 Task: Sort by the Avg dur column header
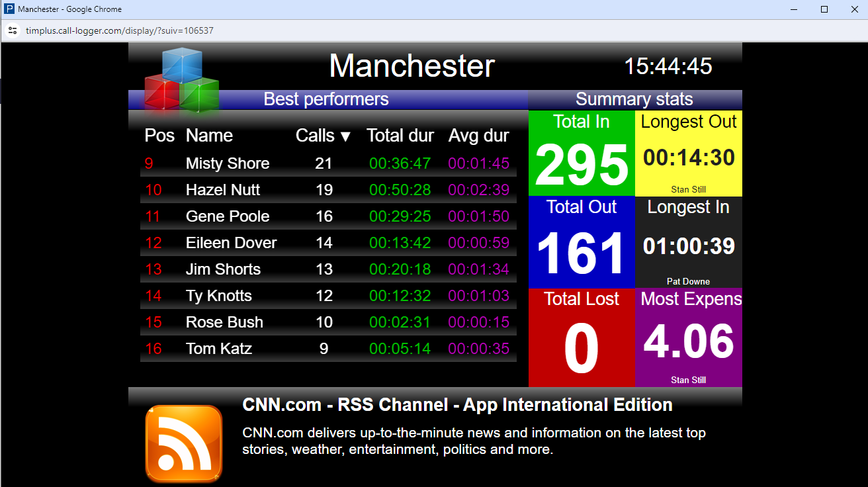click(478, 136)
